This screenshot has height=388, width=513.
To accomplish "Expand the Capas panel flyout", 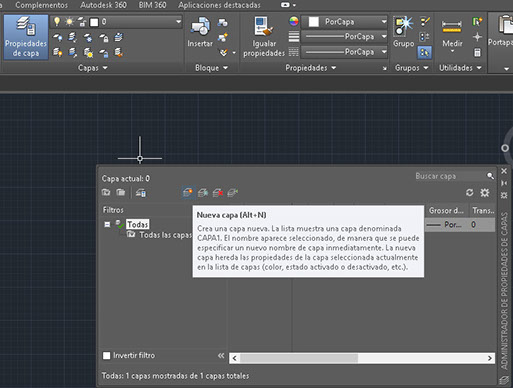I will coord(93,68).
